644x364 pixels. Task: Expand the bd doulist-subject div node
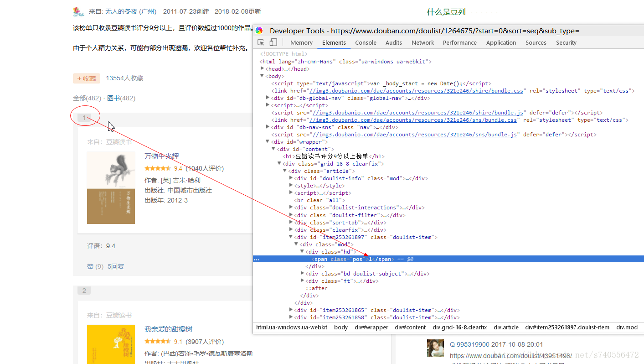(x=302, y=273)
